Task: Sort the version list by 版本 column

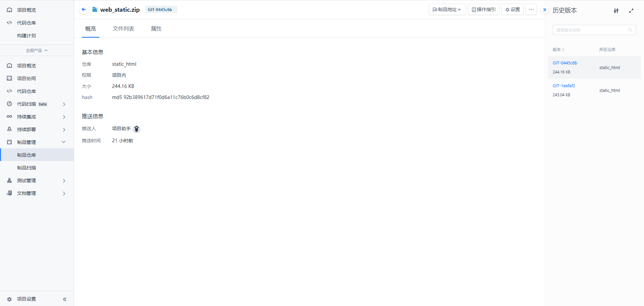Action: pos(558,50)
